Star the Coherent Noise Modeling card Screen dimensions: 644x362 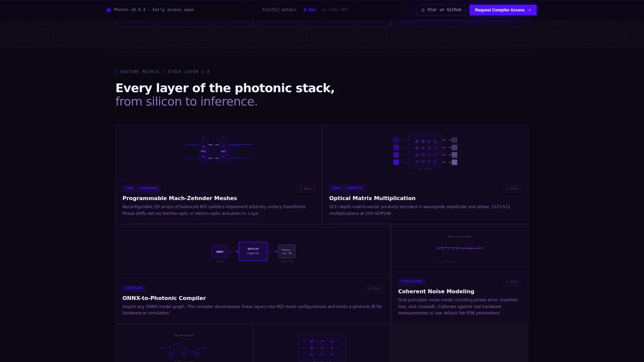[x=512, y=282]
